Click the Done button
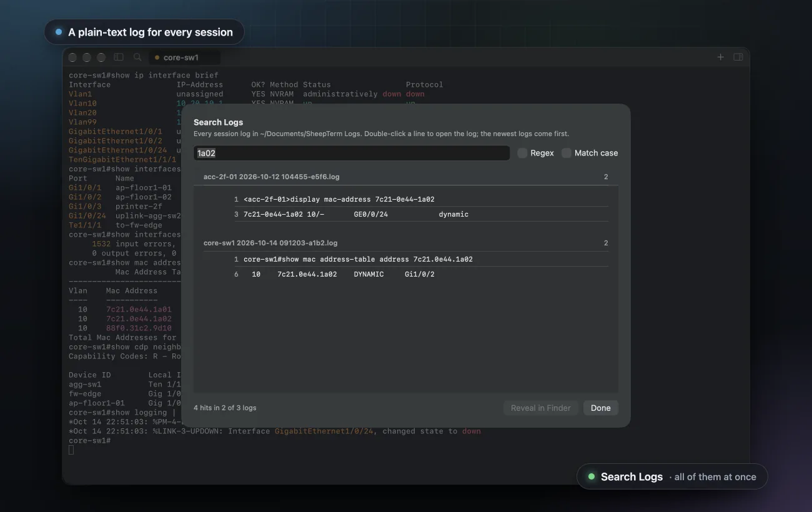Screen dimensions: 812x512 [600, 408]
